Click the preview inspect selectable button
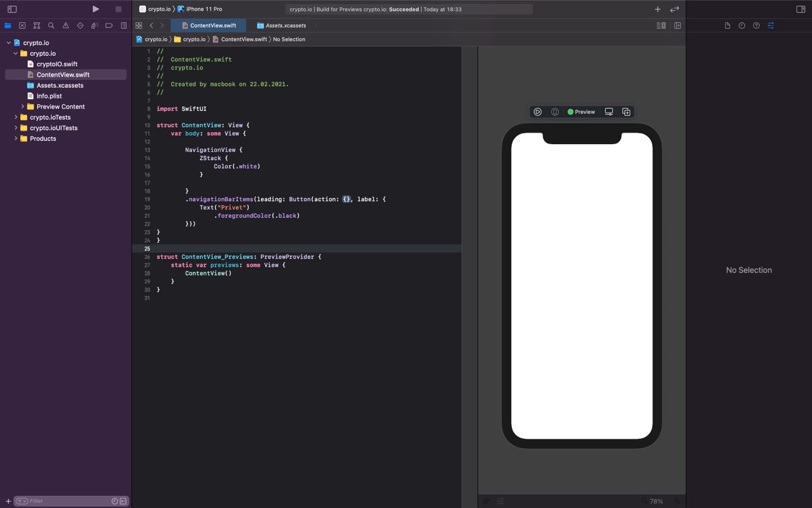This screenshot has width=812, height=508. (555, 112)
